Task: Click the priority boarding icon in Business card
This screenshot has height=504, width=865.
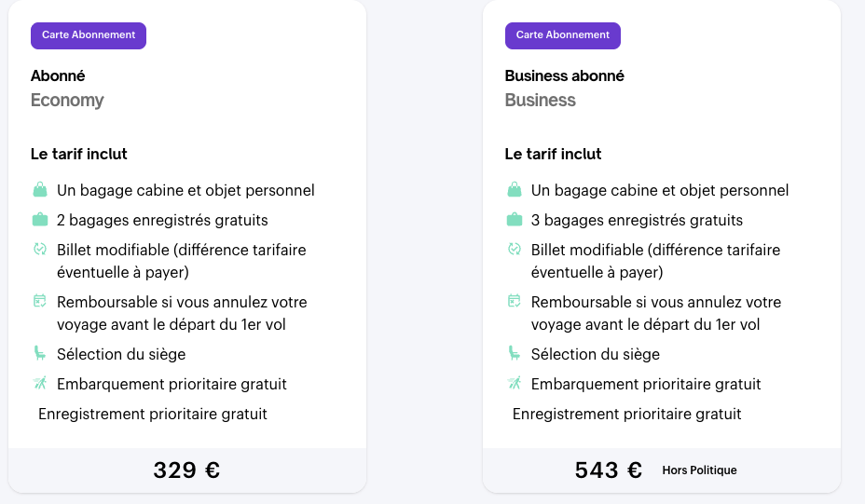Action: click(x=515, y=383)
